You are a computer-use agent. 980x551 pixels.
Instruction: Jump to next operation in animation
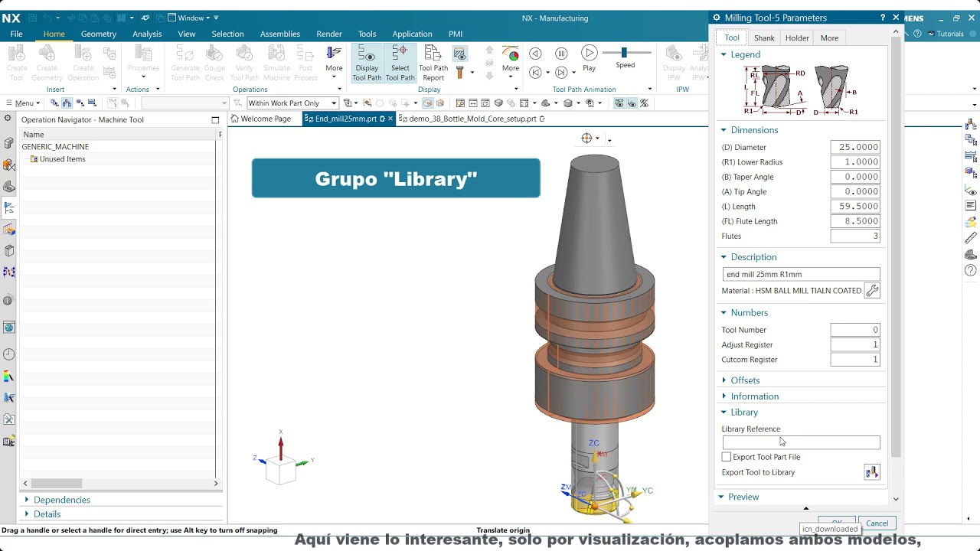pos(561,72)
